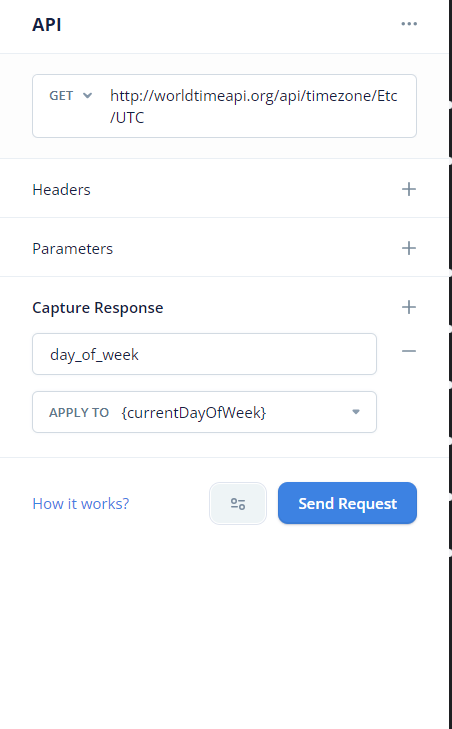Add a new header with plus icon

point(409,189)
